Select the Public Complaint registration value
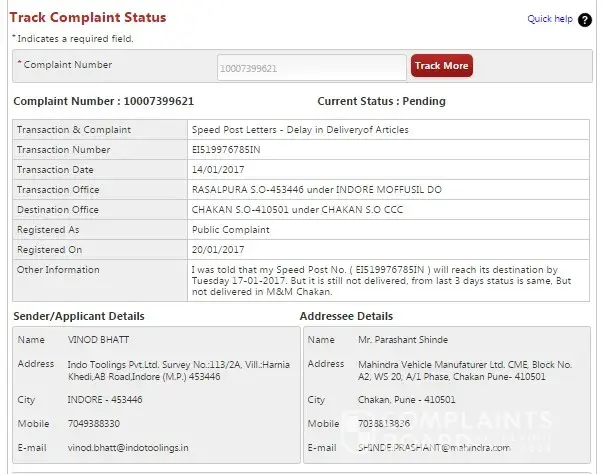The height and width of the screenshot is (474, 602). 229,230
